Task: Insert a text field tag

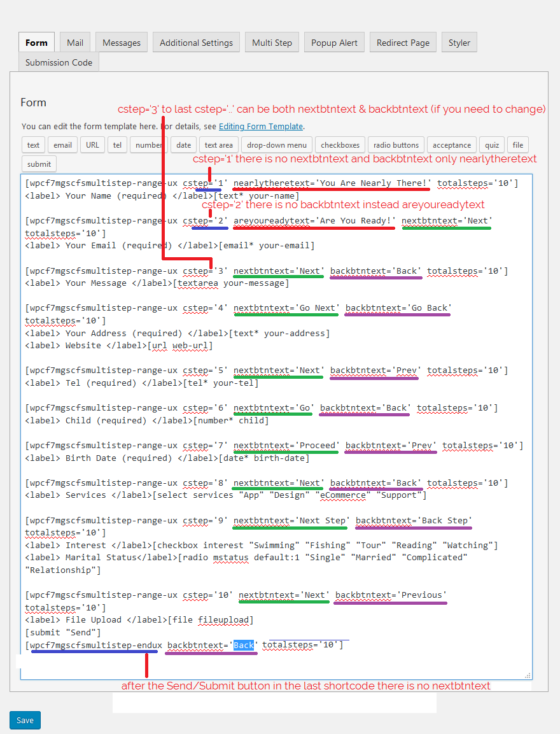Action: (34, 145)
